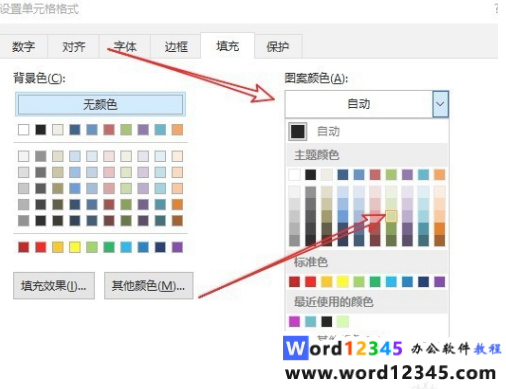Viewport: 506px width, 389px height.
Task: Select sky blue in dropdown 标准色 row
Action: point(391,282)
